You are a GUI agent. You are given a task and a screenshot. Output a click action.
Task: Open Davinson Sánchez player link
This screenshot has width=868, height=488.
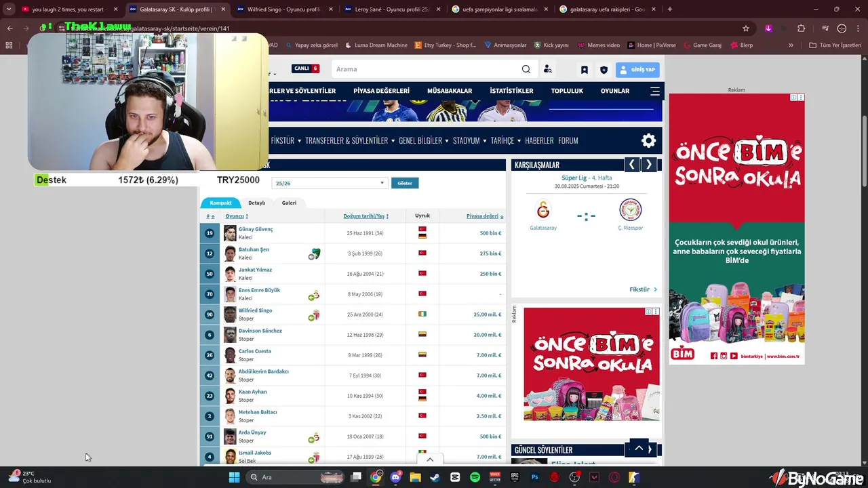[260, 331]
